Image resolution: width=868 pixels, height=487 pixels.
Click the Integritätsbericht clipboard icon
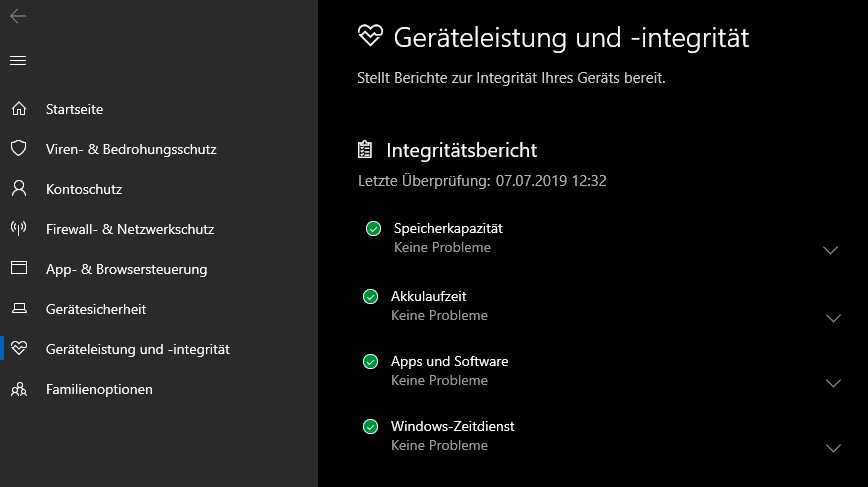coord(365,149)
